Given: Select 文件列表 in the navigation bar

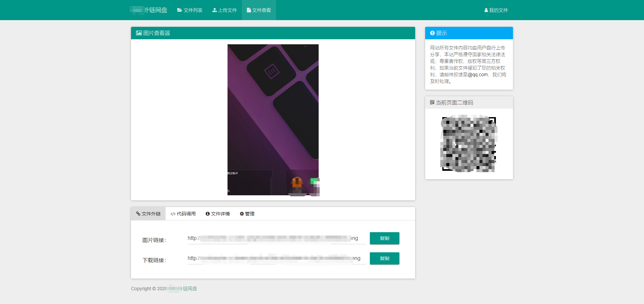Looking at the screenshot, I should [190, 10].
